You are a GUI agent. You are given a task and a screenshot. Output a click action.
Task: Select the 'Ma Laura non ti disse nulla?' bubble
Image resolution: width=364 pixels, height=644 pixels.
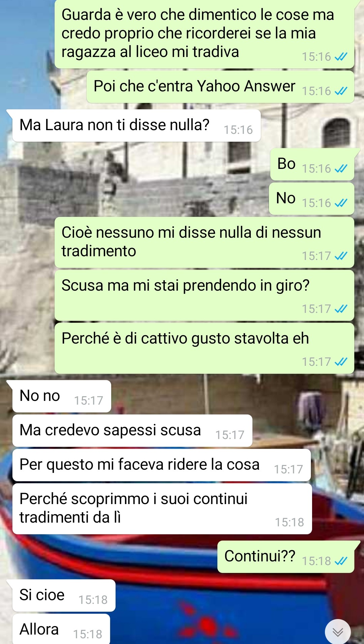tap(136, 125)
